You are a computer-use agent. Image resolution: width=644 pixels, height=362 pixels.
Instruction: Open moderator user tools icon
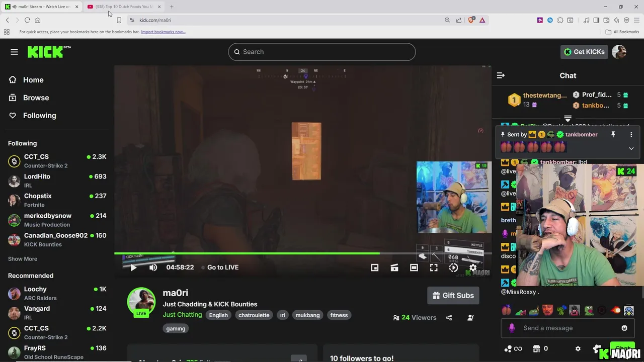tap(470, 318)
